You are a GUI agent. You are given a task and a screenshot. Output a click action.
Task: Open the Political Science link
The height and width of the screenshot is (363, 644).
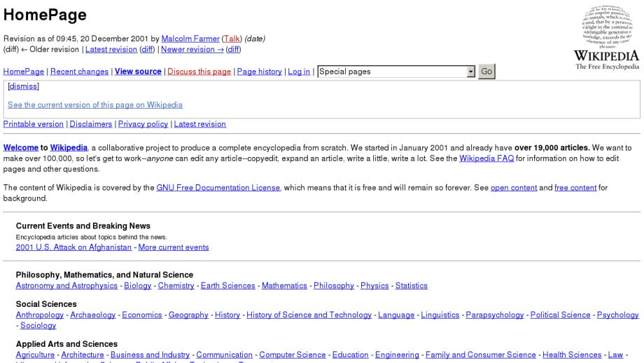click(x=560, y=315)
